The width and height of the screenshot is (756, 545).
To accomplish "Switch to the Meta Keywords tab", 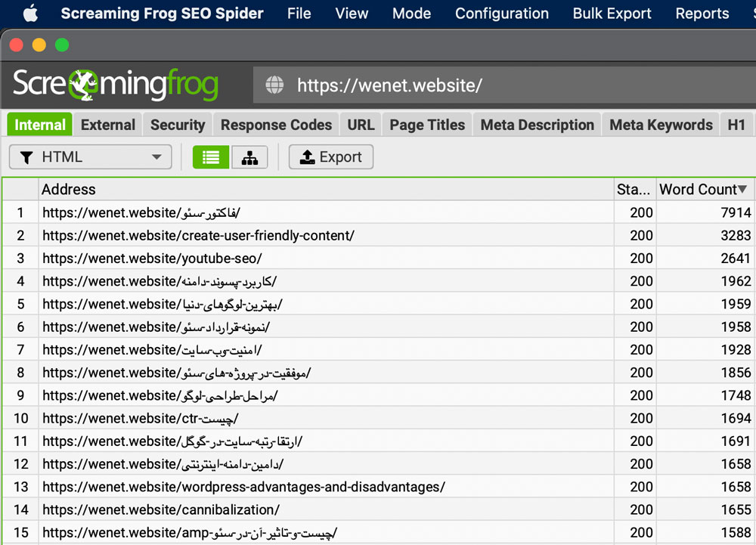I will point(661,125).
